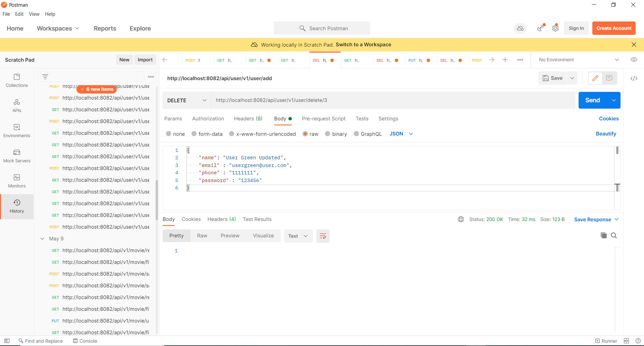Expand the Save button dropdown arrow
The width and height of the screenshot is (644, 346).
pos(572,78)
